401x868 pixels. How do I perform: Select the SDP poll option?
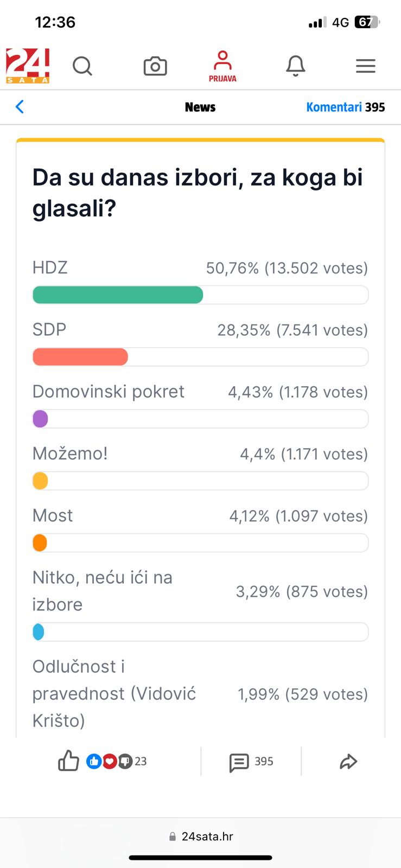tap(49, 329)
